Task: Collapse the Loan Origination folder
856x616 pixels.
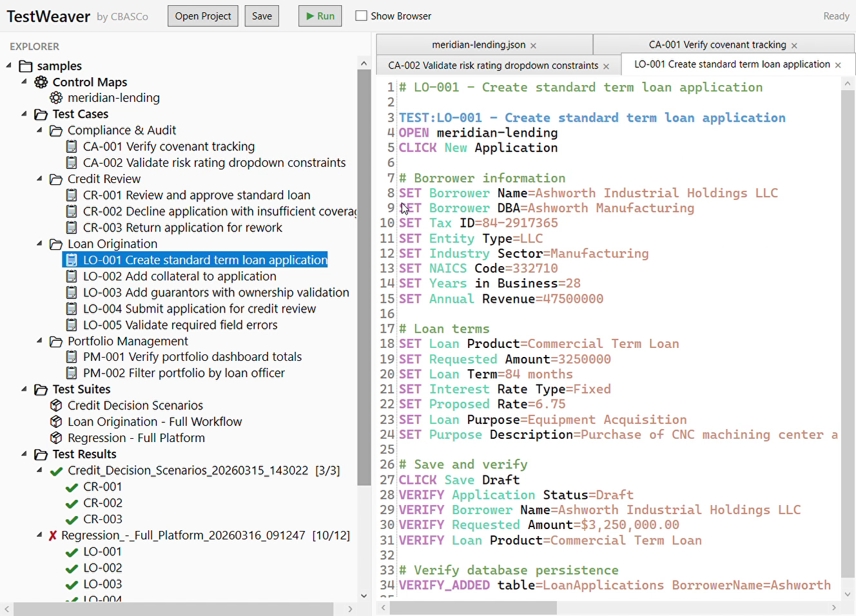Action: pos(39,244)
